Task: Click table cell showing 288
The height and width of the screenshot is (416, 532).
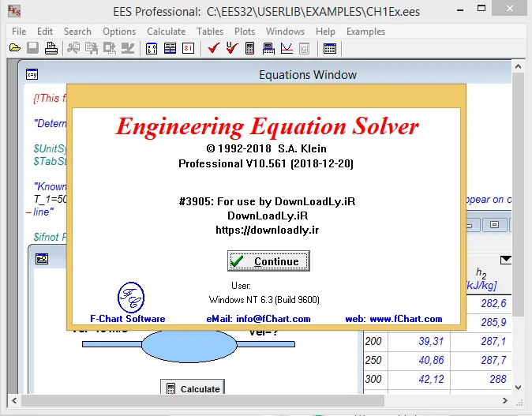Action: click(x=481, y=379)
